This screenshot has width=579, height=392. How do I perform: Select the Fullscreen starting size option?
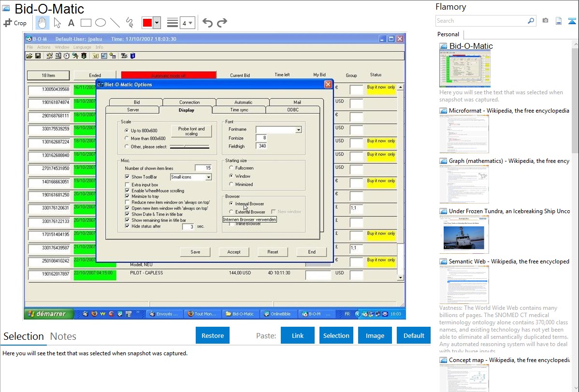232,168
